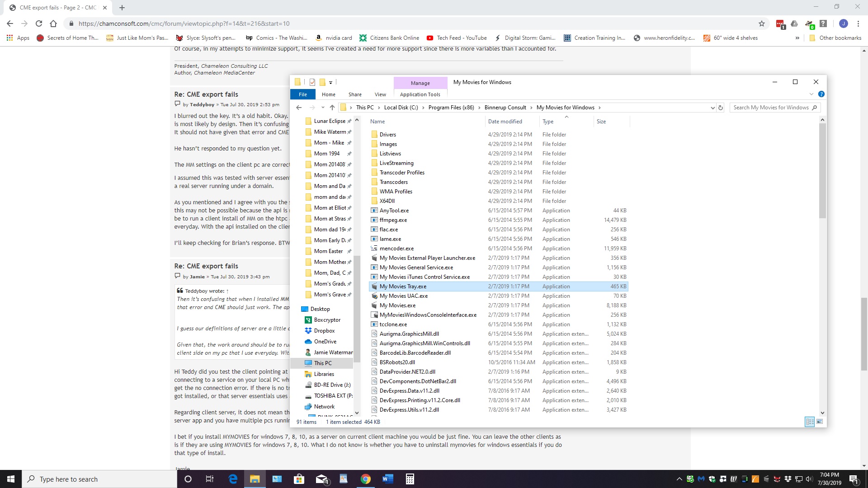The height and width of the screenshot is (488, 868).
Task: Switch to details view layout
Action: [x=810, y=422]
